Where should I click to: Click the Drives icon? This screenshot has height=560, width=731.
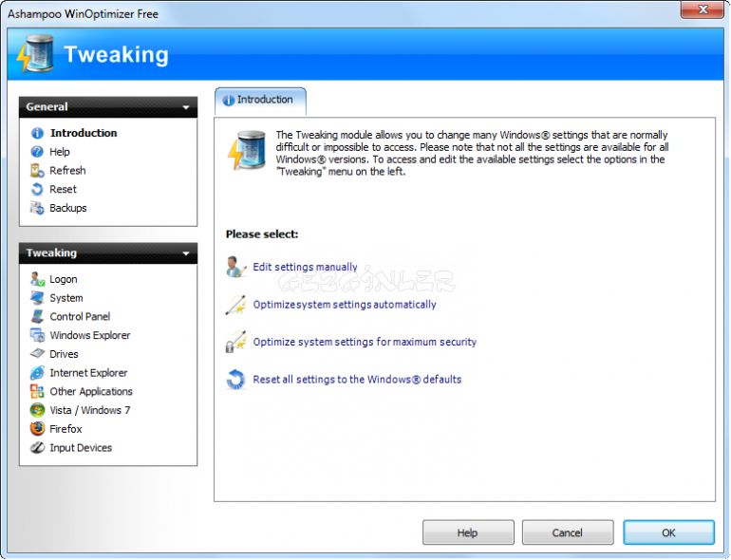click(37, 354)
